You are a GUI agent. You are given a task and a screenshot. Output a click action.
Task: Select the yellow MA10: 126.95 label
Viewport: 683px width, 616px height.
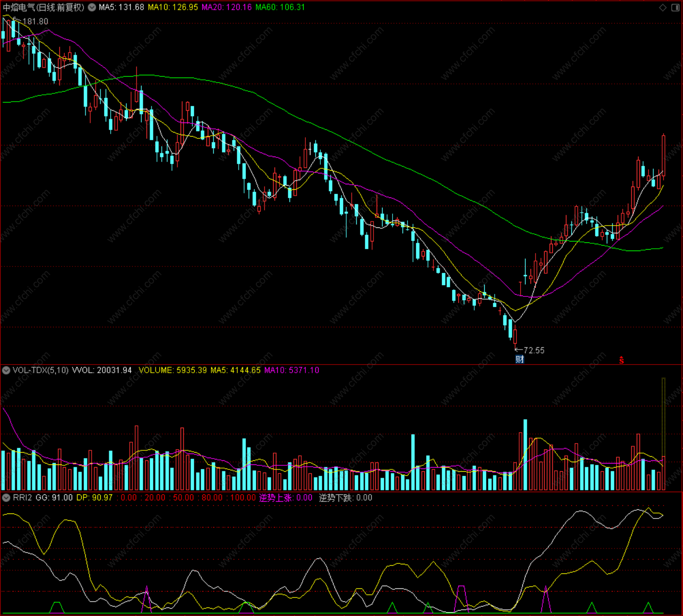(173, 7)
